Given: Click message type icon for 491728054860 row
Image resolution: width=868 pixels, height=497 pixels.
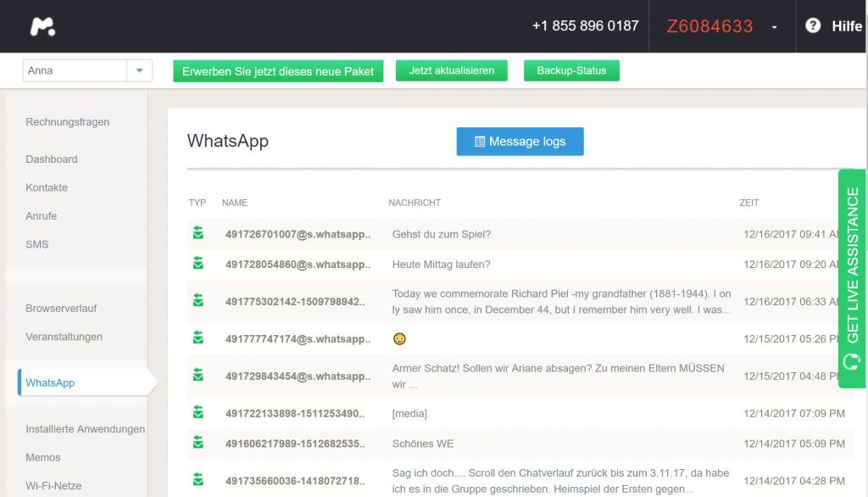Looking at the screenshot, I should tap(198, 263).
